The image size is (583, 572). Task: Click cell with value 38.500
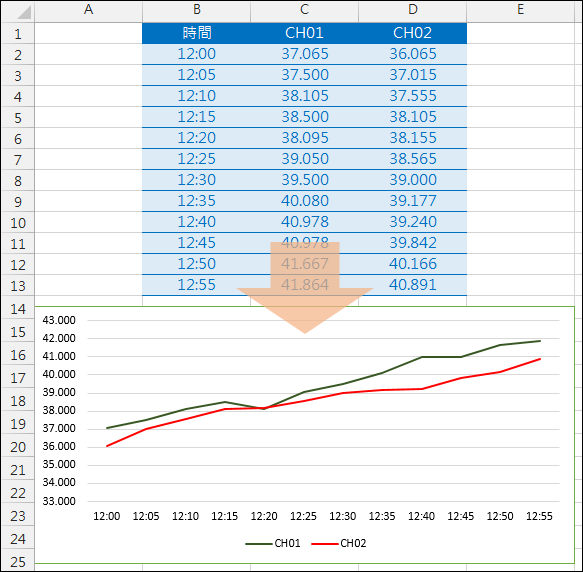click(305, 117)
